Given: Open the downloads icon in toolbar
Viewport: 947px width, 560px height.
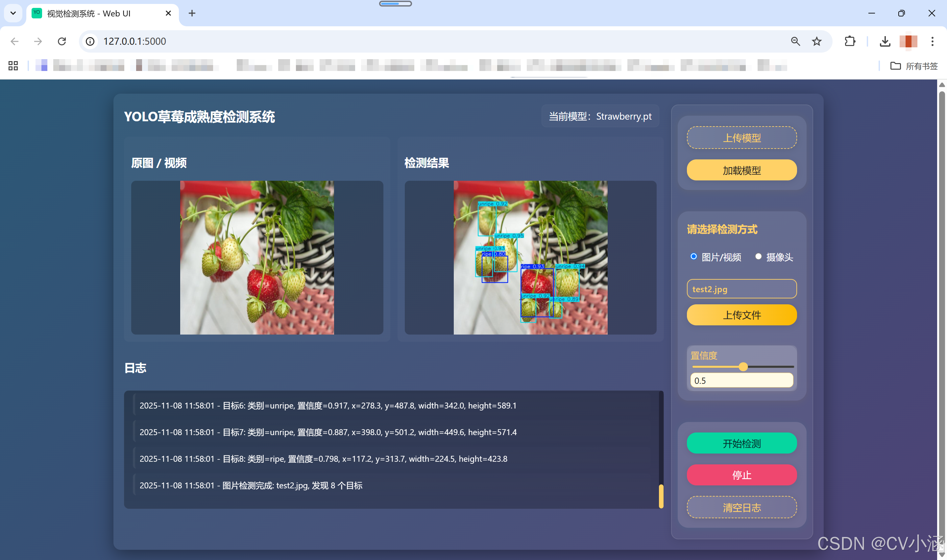Looking at the screenshot, I should 885,41.
